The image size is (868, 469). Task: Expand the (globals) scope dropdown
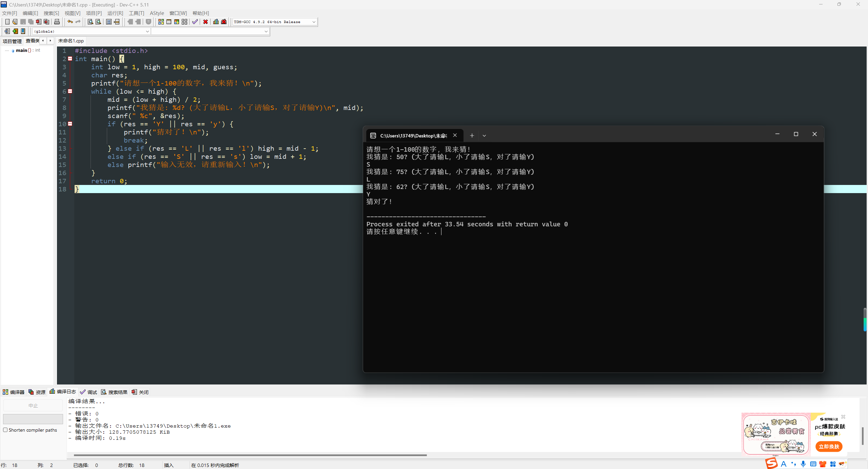click(x=147, y=31)
